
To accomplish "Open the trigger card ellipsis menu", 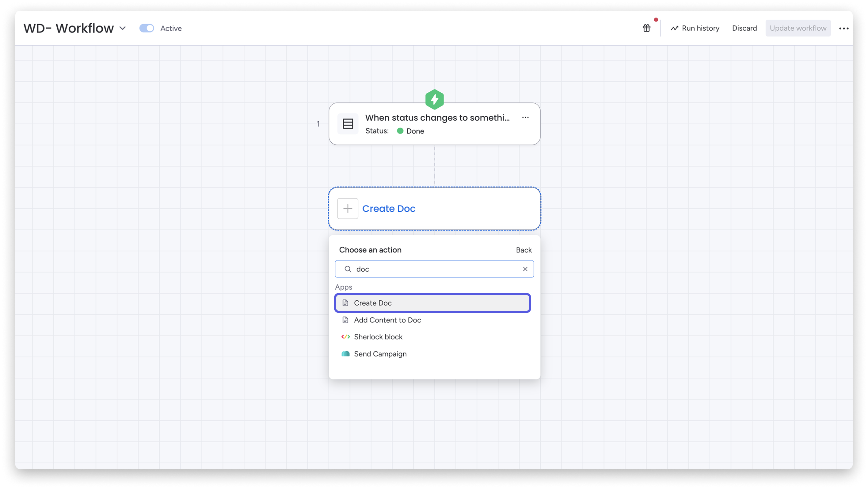I will 525,117.
